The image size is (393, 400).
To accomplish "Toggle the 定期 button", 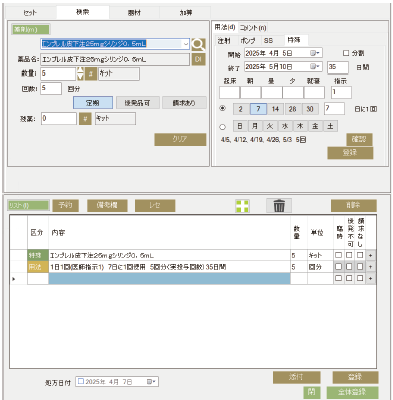I will (93, 103).
